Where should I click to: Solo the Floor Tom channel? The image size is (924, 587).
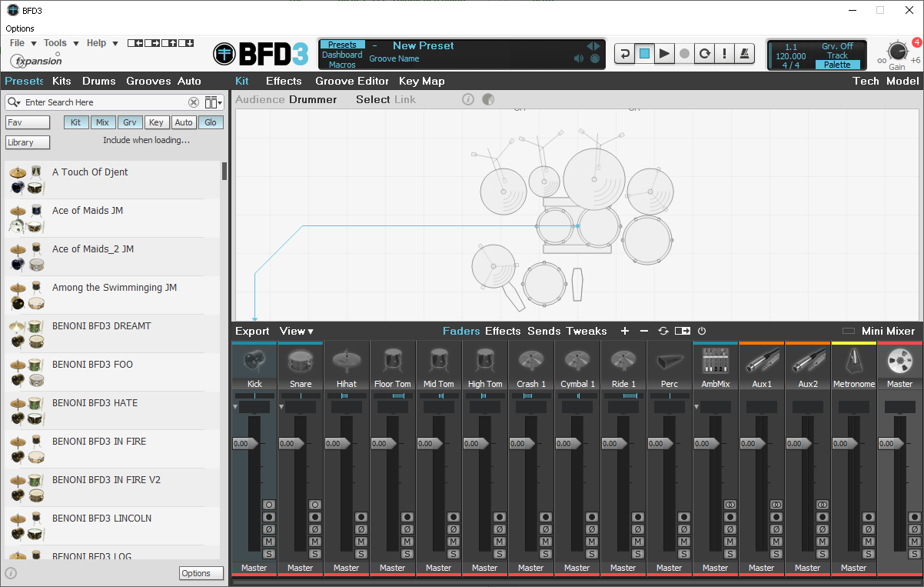click(x=407, y=553)
